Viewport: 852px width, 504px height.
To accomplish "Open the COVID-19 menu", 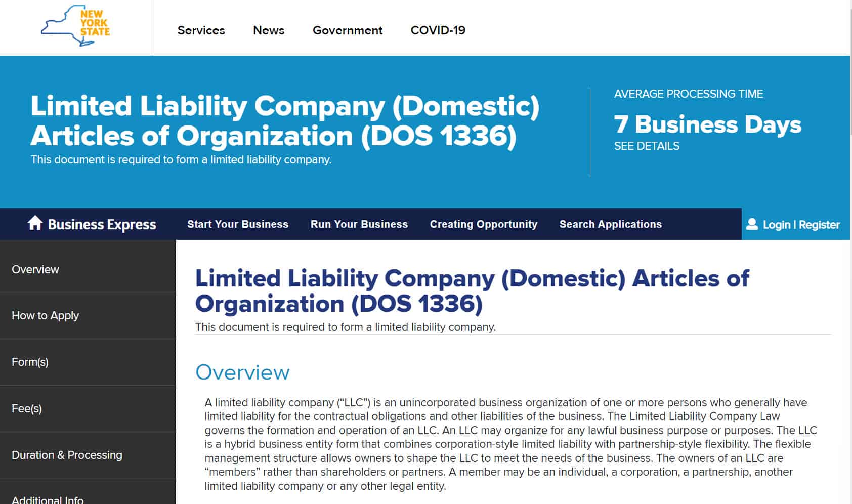I will tap(438, 30).
